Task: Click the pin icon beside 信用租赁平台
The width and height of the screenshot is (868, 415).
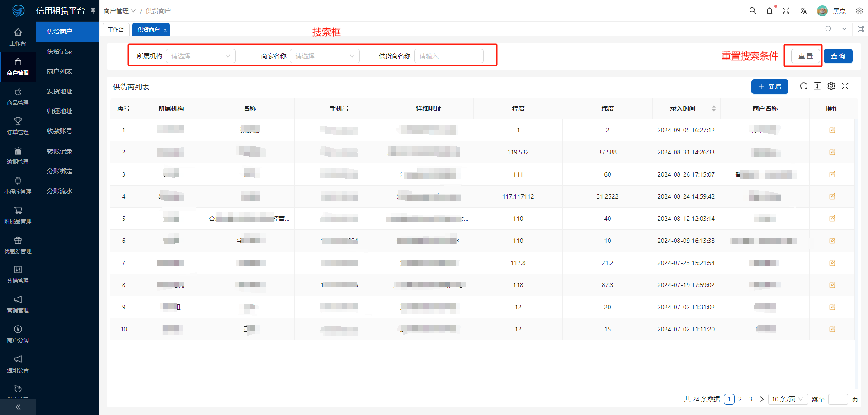Action: tap(93, 11)
